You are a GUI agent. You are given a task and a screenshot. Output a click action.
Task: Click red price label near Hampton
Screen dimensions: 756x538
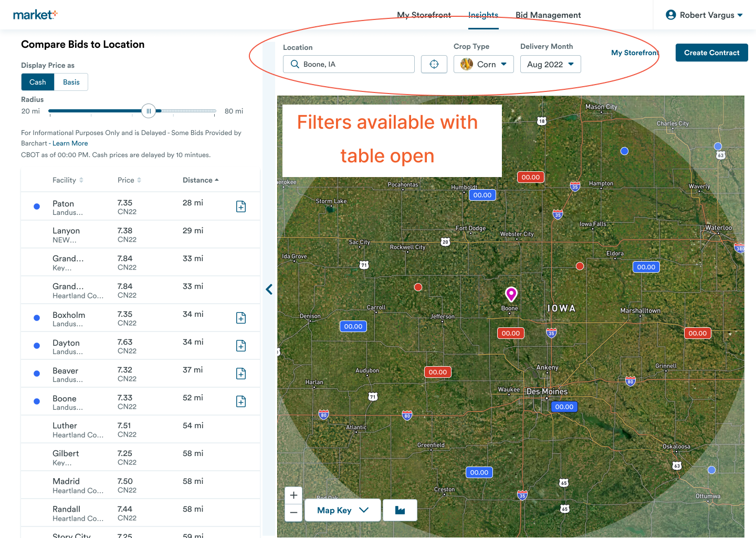pyautogui.click(x=530, y=177)
